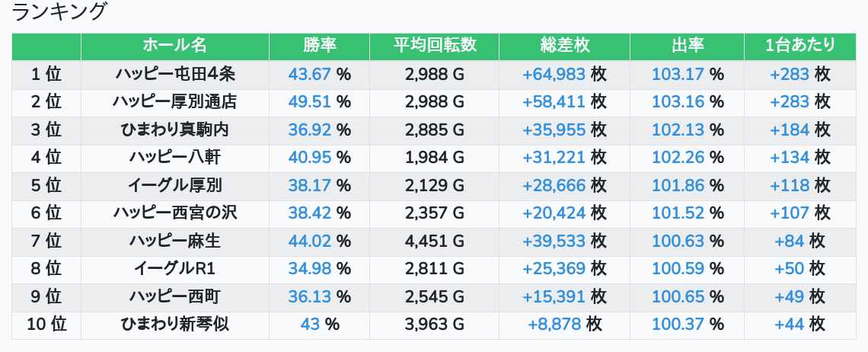Select the ハッピー西町 hall name

click(x=175, y=297)
